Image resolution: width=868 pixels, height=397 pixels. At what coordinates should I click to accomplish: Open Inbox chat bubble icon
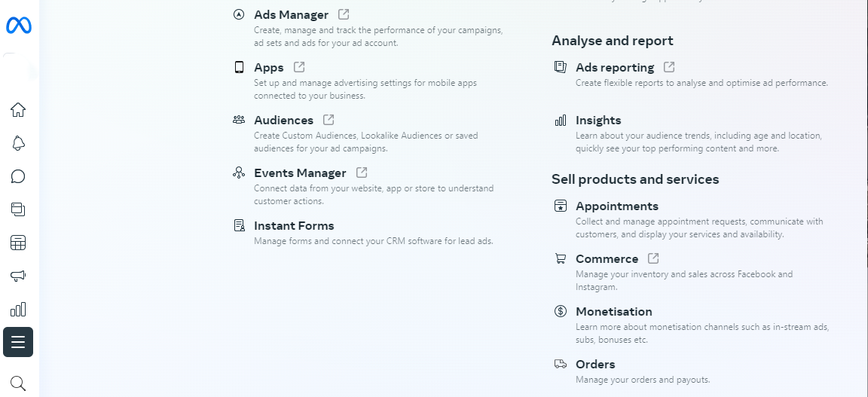click(18, 176)
